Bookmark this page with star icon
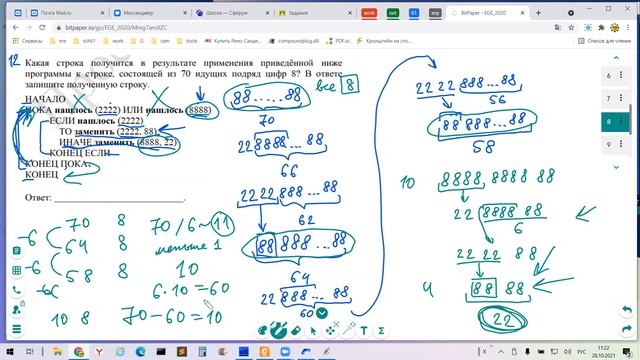This screenshot has width=640, height=360. (571, 27)
